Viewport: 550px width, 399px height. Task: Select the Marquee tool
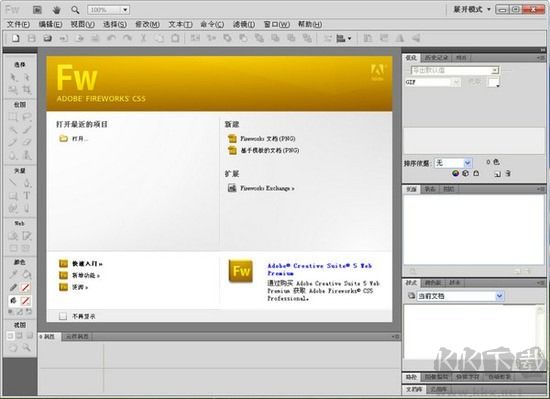click(x=13, y=117)
